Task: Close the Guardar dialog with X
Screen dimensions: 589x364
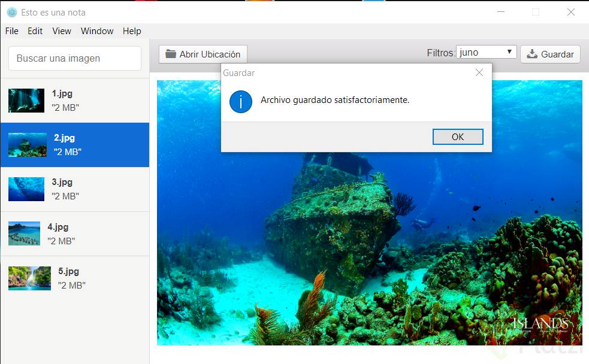Action: pos(479,72)
